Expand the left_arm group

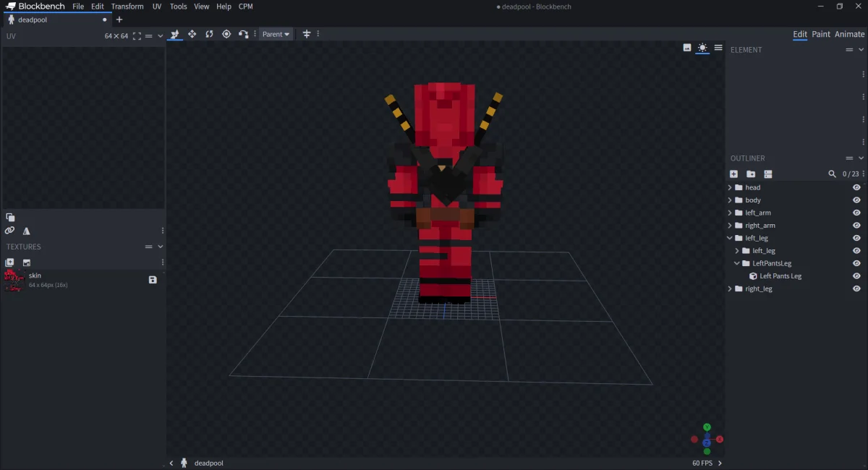(x=730, y=213)
